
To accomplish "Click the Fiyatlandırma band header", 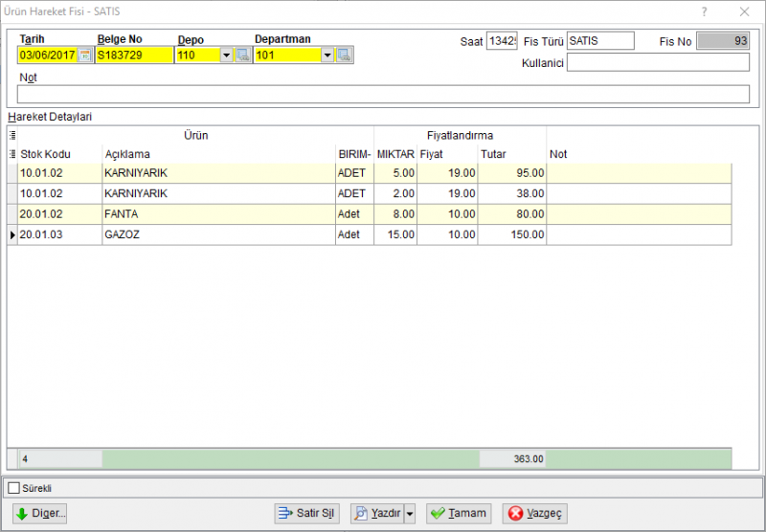I will (461, 135).
